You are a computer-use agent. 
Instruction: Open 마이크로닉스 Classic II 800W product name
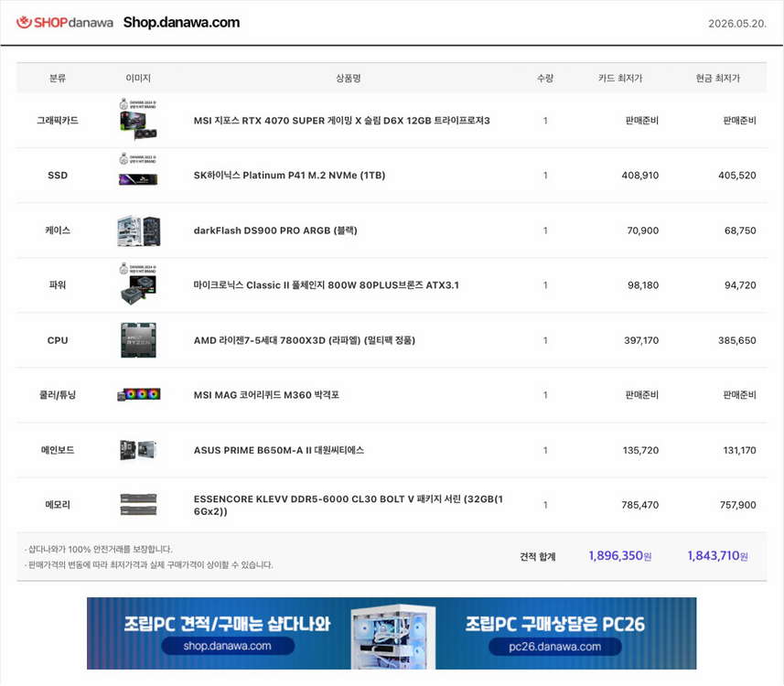pos(326,285)
